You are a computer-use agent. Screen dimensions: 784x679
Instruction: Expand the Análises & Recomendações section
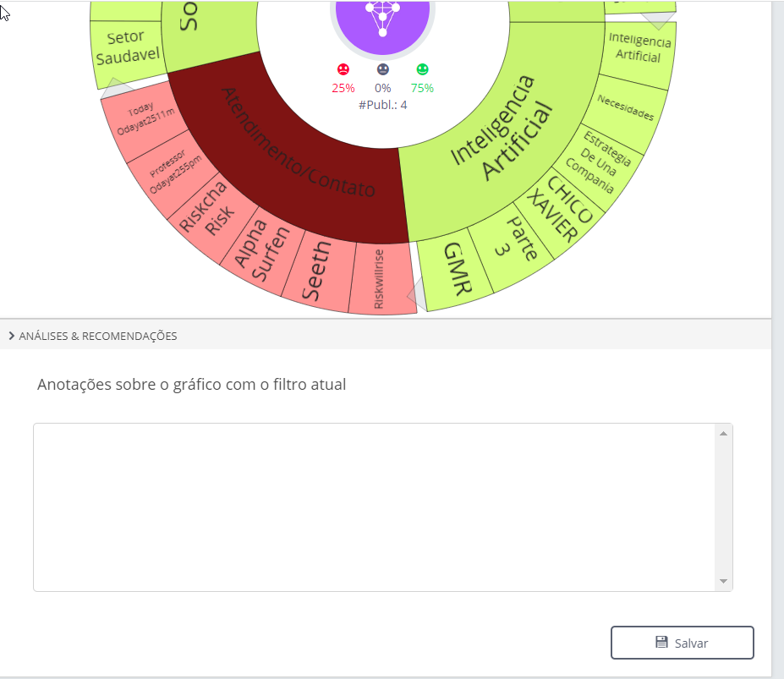12,336
